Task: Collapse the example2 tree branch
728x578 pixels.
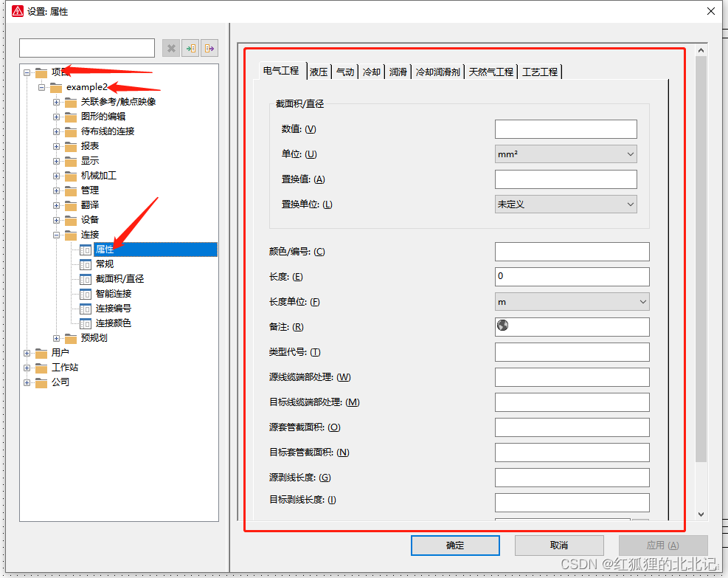Action: point(42,87)
